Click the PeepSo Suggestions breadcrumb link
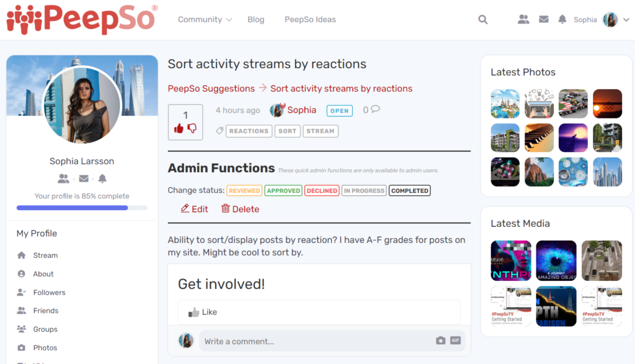Screen dimensions: 635x364 point(211,89)
